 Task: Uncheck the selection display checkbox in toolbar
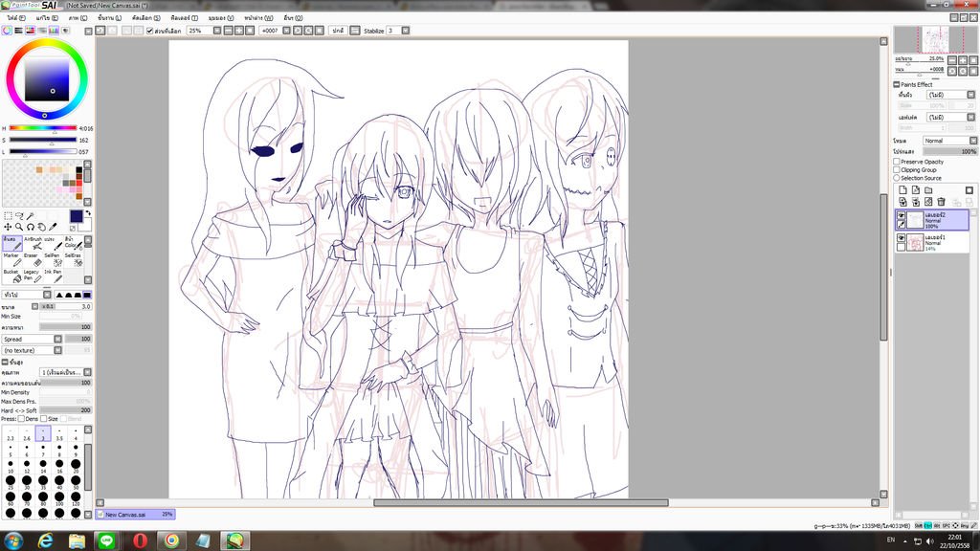(x=150, y=31)
